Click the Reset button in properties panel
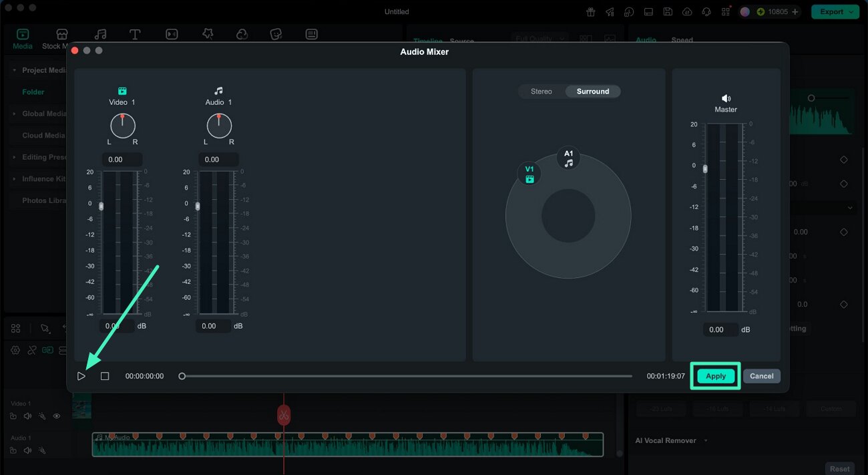Image resolution: width=868 pixels, height=475 pixels. pyautogui.click(x=840, y=469)
